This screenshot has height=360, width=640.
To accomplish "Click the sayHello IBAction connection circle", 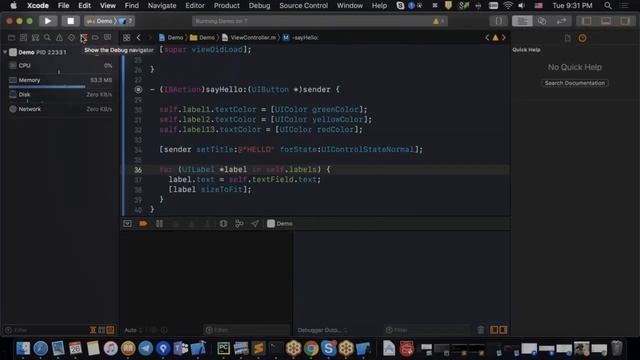I will click(x=138, y=89).
